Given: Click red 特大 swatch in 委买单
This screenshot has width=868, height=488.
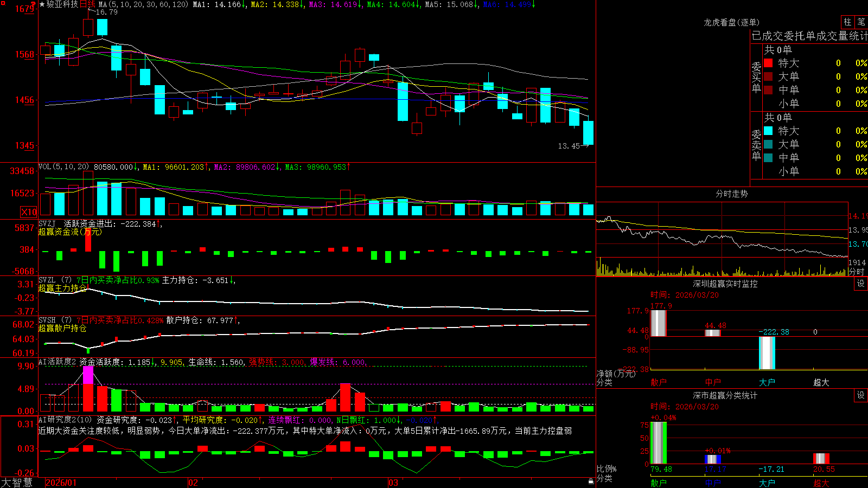Looking at the screenshot, I should click(768, 63).
